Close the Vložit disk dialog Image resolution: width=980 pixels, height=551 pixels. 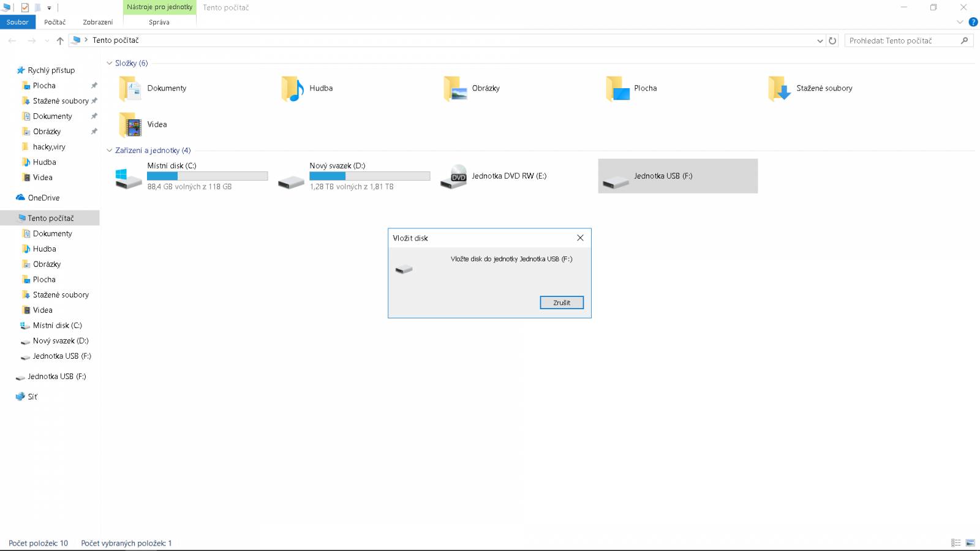click(580, 238)
